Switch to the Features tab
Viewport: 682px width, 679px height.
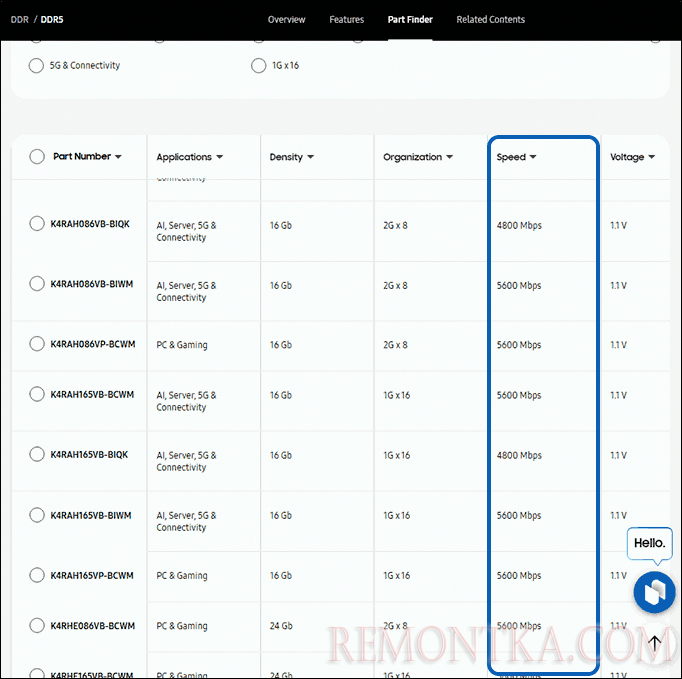pyautogui.click(x=346, y=20)
